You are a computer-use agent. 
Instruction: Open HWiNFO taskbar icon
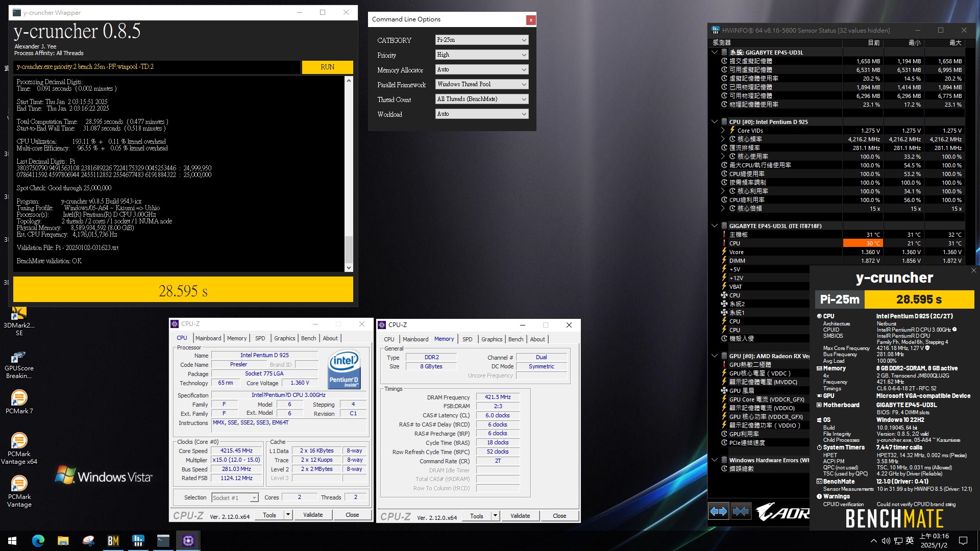pyautogui.click(x=138, y=541)
